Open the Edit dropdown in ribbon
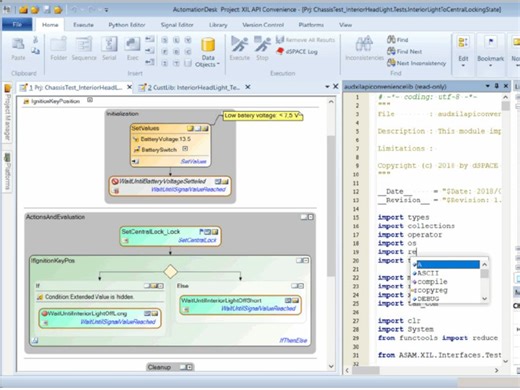 [463, 52]
